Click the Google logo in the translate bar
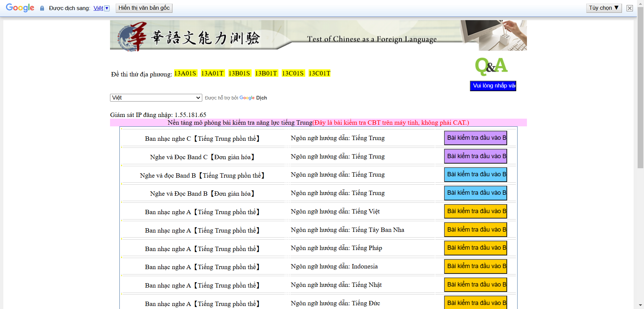This screenshot has width=644, height=309. point(20,8)
